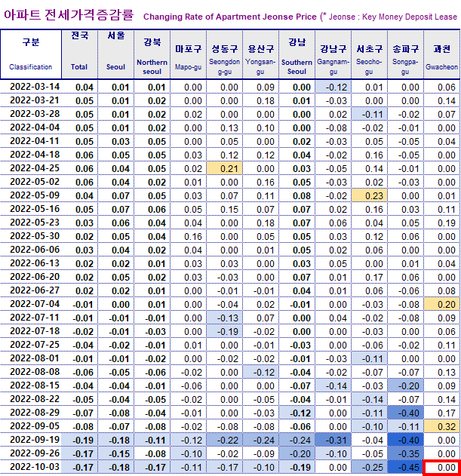
Task: Select the Total column header
Action: point(79,54)
